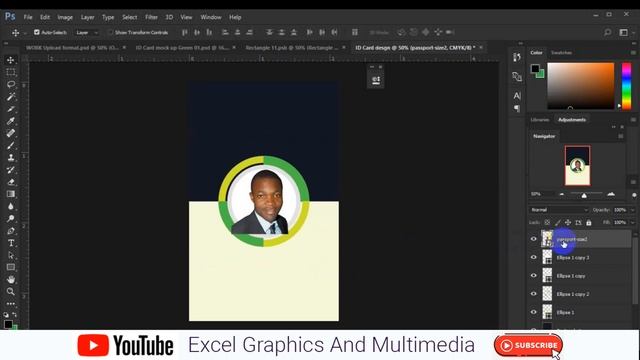The width and height of the screenshot is (640, 360).
Task: Click the Navigator zoom slider handle
Action: click(584, 196)
